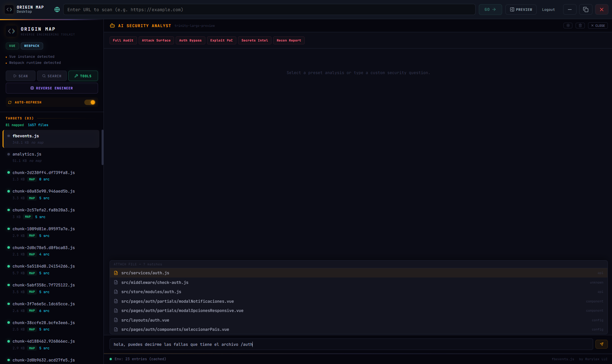Click the Reverse Engineer button
Screen dimensions: 612x364
click(51, 88)
